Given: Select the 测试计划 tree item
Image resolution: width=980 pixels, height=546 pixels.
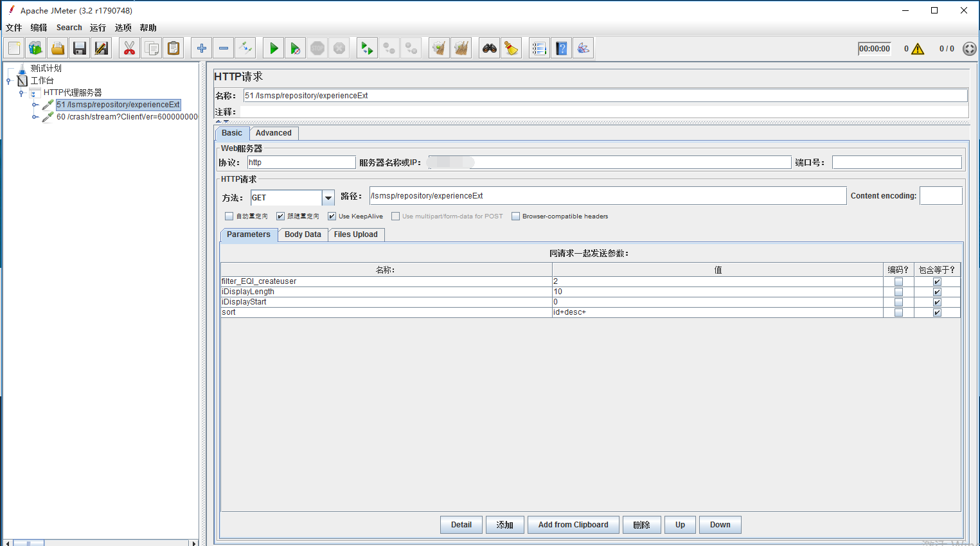Looking at the screenshot, I should [x=46, y=68].
